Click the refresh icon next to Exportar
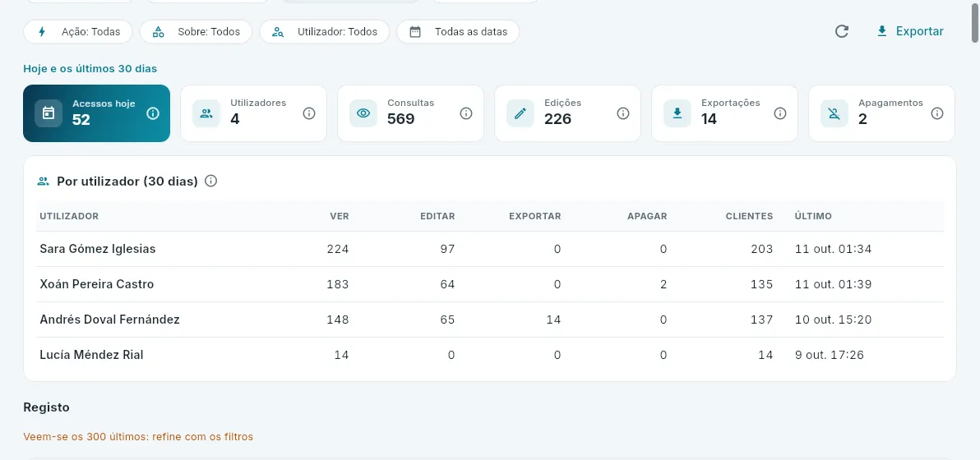The height and width of the screenshot is (460, 980). (842, 31)
